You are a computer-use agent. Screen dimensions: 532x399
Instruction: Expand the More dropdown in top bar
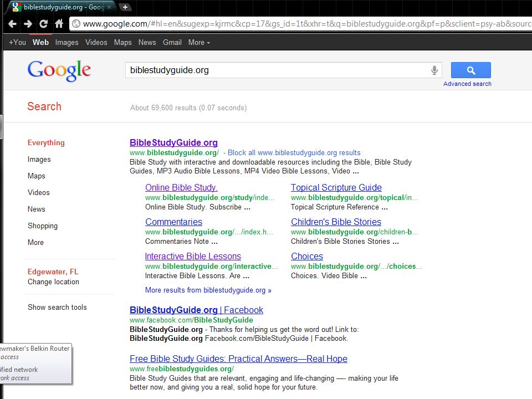[x=199, y=43]
